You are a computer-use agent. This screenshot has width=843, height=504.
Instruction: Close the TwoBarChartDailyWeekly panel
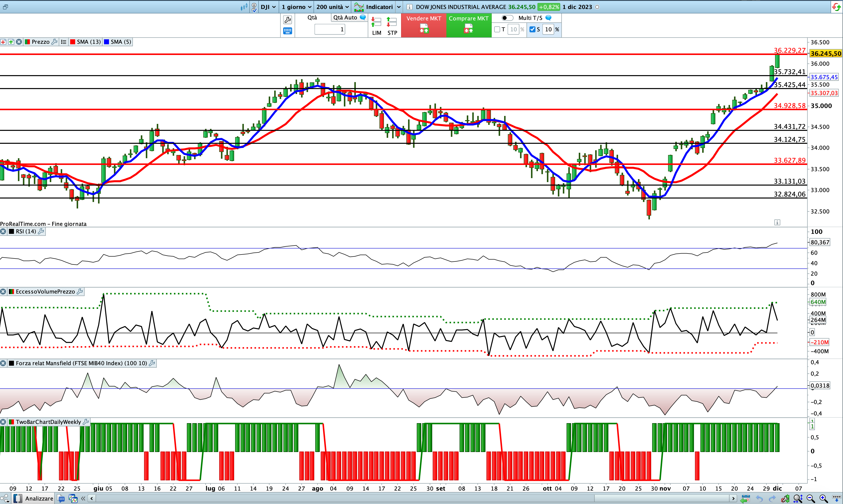coord(3,422)
